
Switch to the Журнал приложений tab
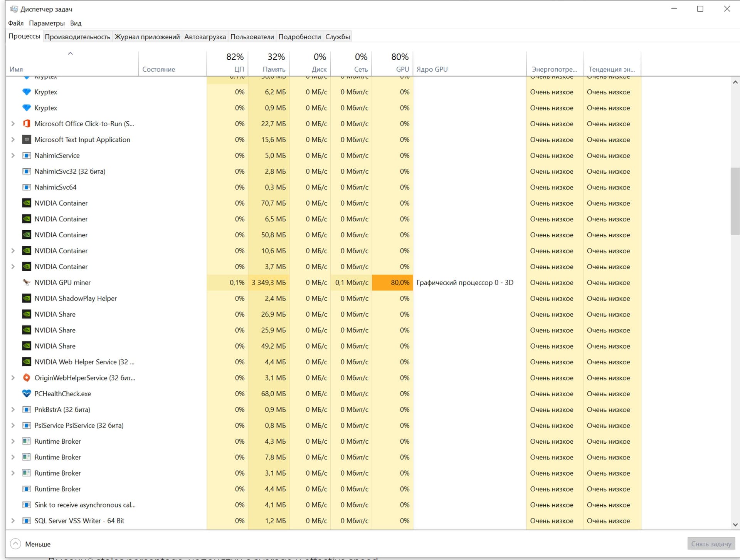(147, 37)
